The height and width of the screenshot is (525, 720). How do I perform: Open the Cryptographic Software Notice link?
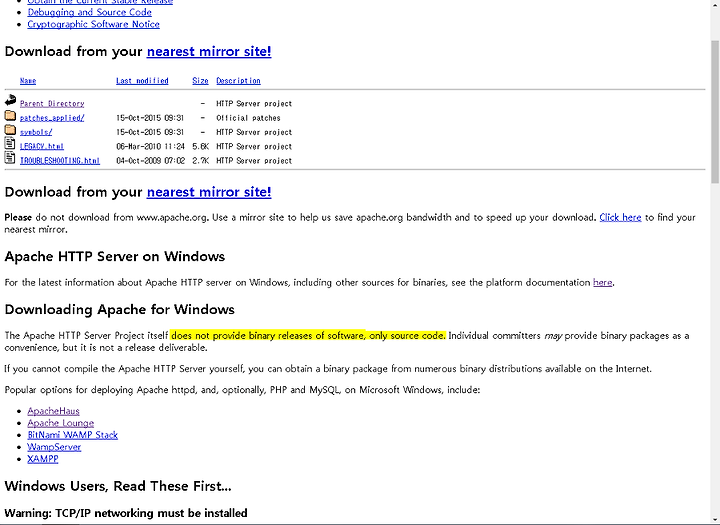pos(94,24)
